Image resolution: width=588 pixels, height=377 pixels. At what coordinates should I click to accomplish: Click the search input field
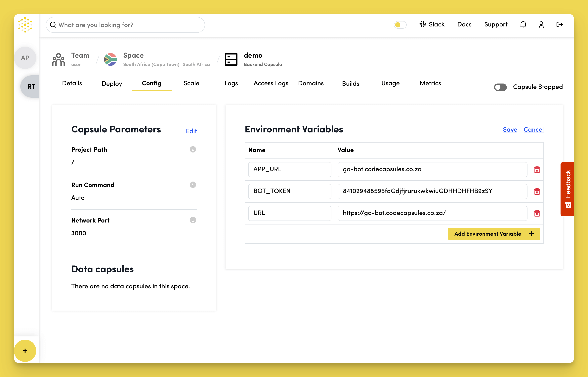[125, 25]
